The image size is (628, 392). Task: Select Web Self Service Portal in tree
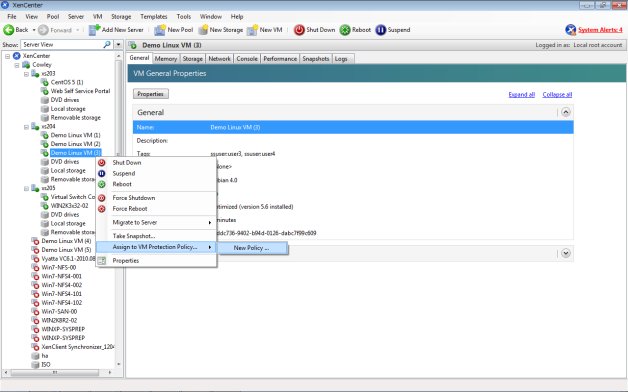click(80, 91)
